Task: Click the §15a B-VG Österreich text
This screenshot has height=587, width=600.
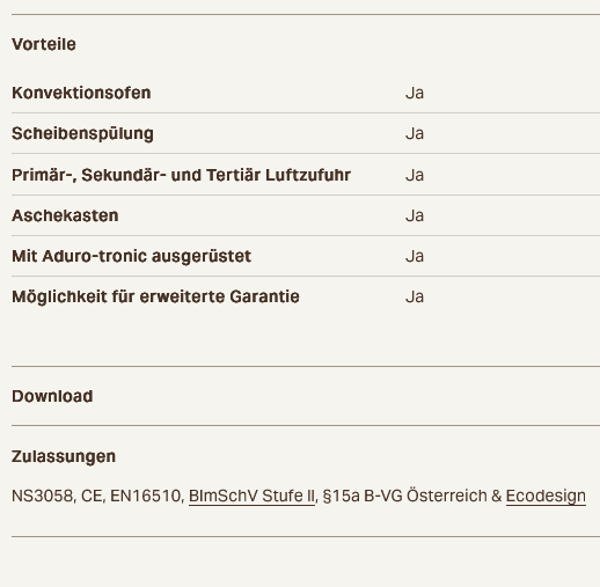Action: tap(405, 496)
